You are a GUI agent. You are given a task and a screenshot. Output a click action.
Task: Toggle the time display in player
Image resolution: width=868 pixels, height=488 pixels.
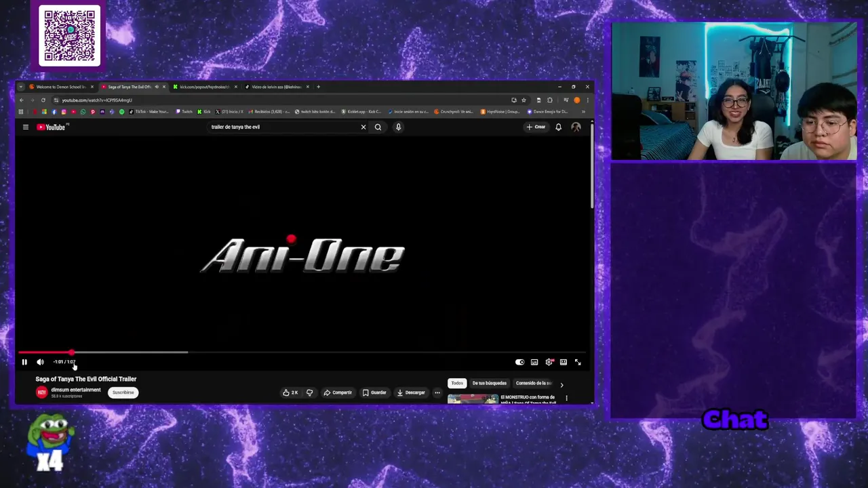(x=64, y=362)
